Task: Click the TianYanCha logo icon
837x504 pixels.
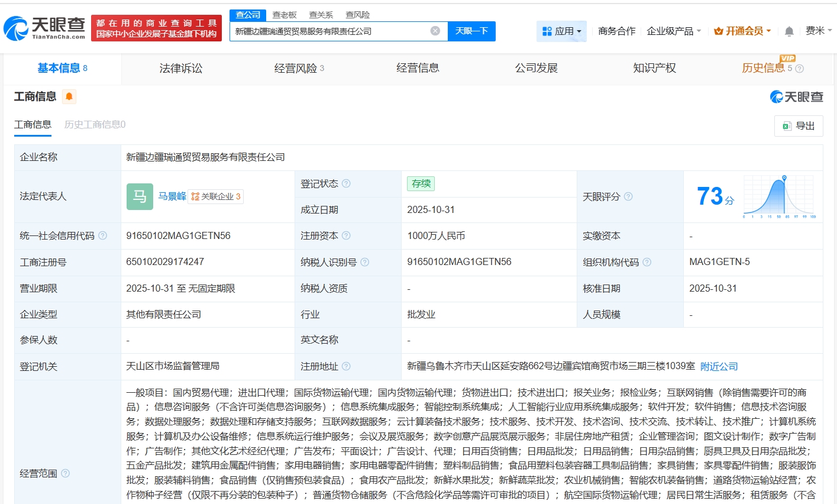Action: 17,28
